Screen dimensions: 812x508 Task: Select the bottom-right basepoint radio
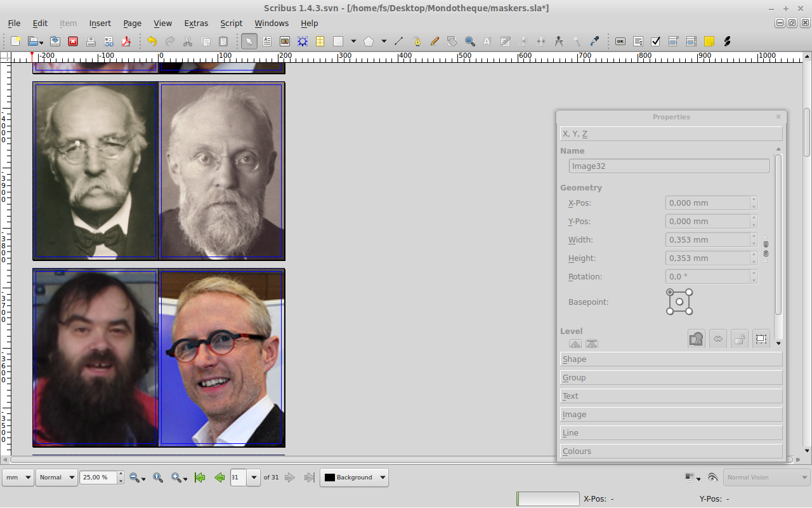pos(689,311)
